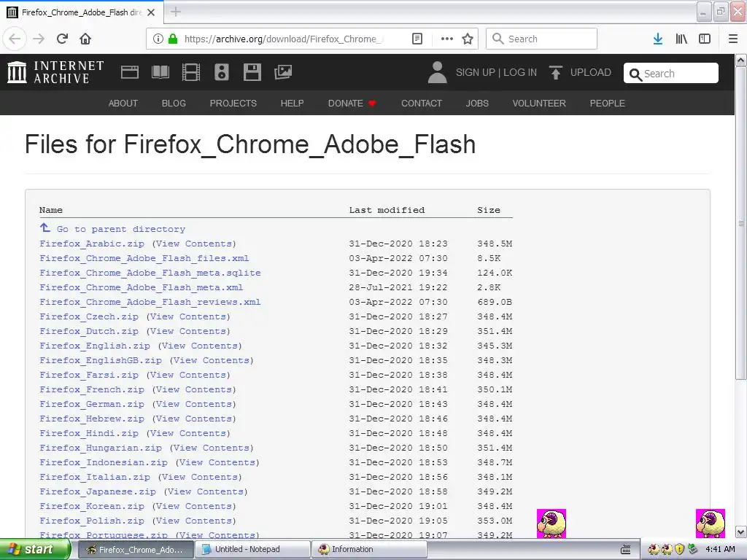The image size is (747, 560).
Task: Download Firefox_Dutch.zip file
Action: [x=89, y=332]
